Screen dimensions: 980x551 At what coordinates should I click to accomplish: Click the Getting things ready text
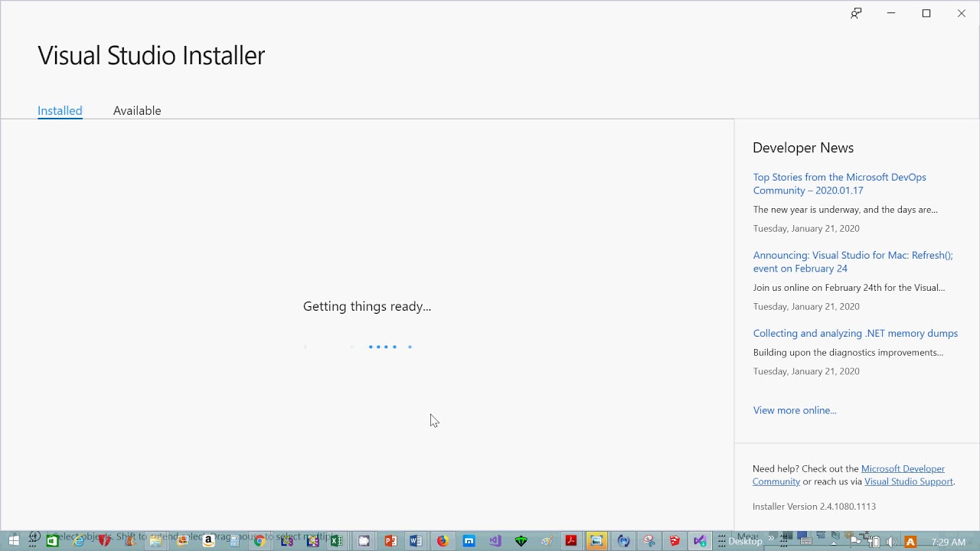pyautogui.click(x=367, y=306)
